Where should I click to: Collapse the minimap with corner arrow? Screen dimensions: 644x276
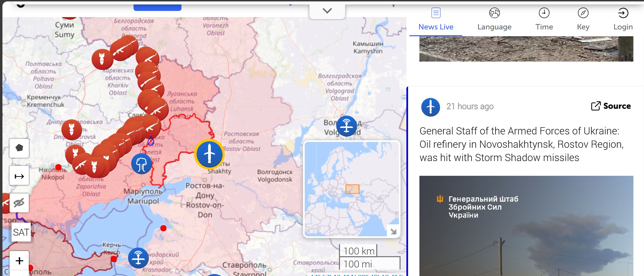(393, 232)
